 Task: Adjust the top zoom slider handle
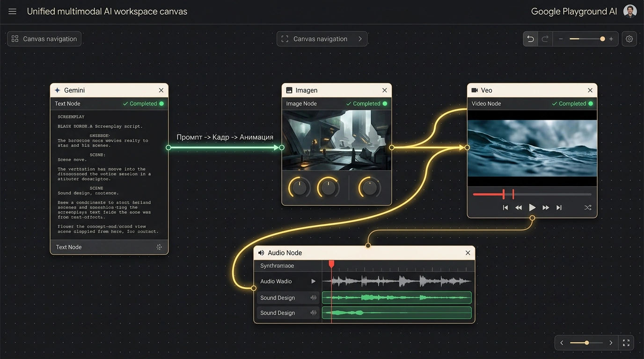[x=602, y=39]
